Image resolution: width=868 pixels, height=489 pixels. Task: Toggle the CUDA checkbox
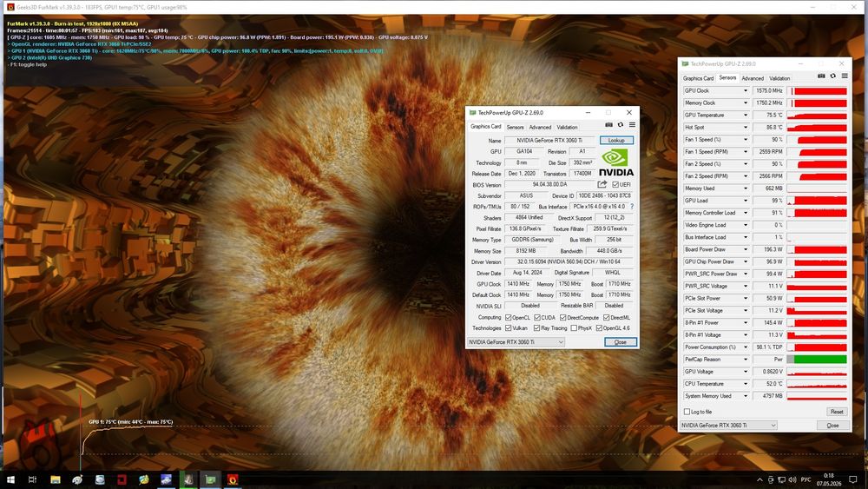tap(537, 317)
